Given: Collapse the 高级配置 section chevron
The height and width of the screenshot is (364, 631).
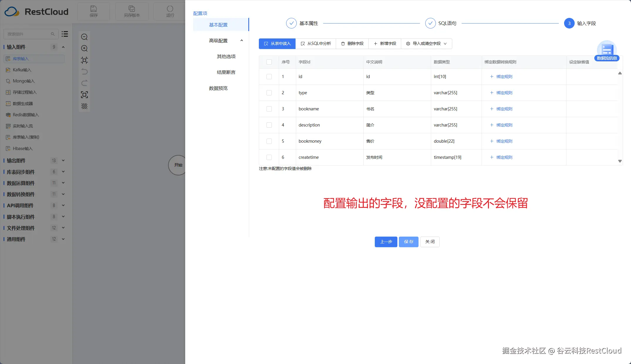Looking at the screenshot, I should point(242,40).
